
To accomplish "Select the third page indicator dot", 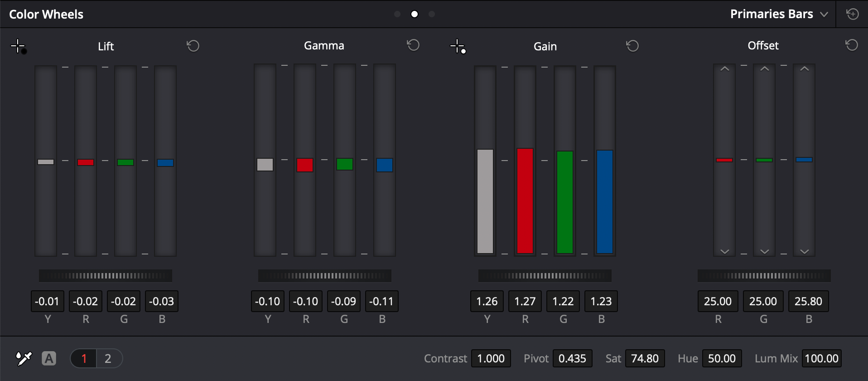I will tap(432, 14).
